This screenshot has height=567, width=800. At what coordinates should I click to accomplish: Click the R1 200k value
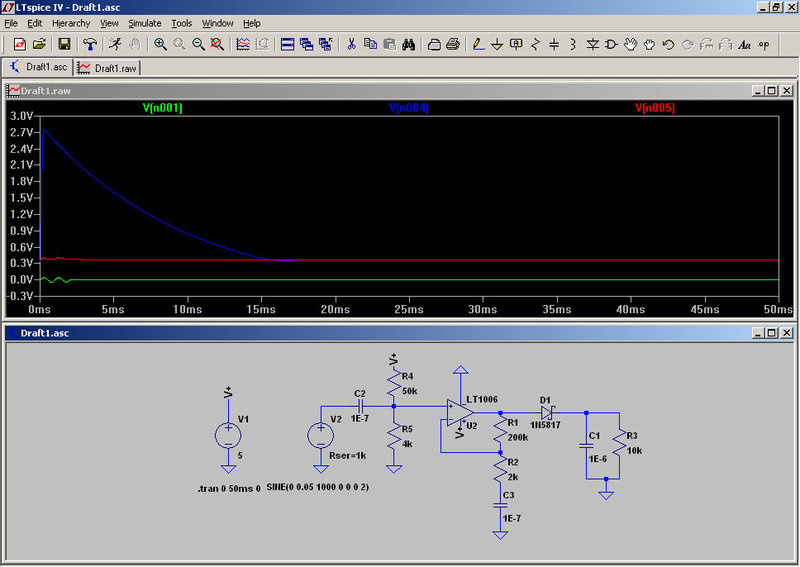click(518, 437)
